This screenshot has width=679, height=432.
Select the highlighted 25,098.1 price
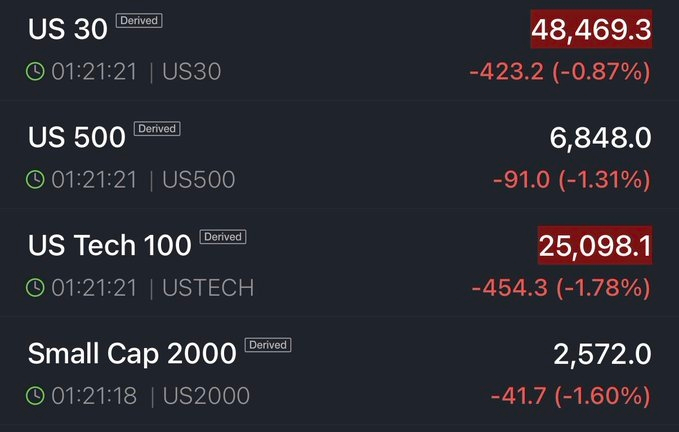pyautogui.click(x=595, y=245)
